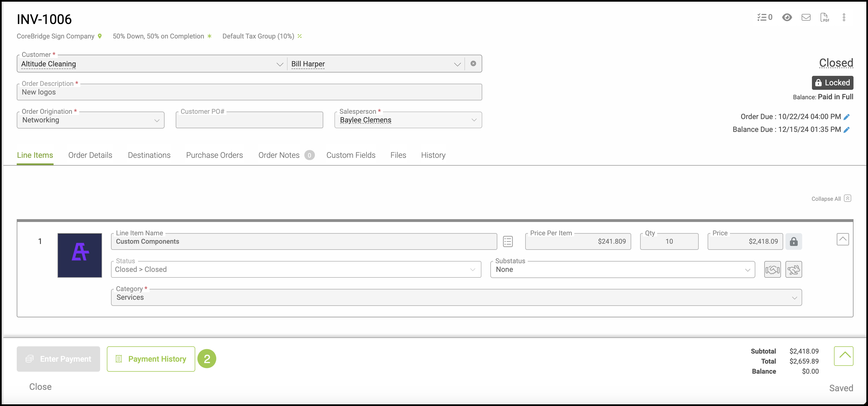Click the Payment History button
The image size is (868, 406).
tap(151, 359)
